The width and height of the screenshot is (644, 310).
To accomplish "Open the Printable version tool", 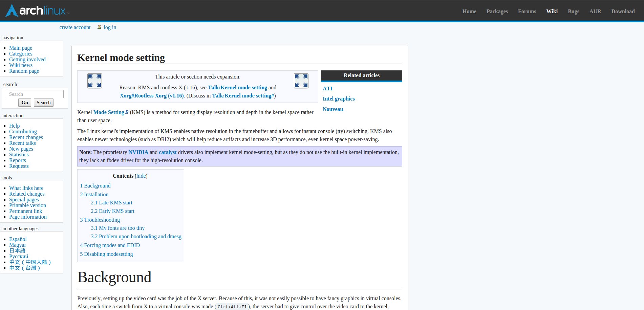I will tap(27, 205).
